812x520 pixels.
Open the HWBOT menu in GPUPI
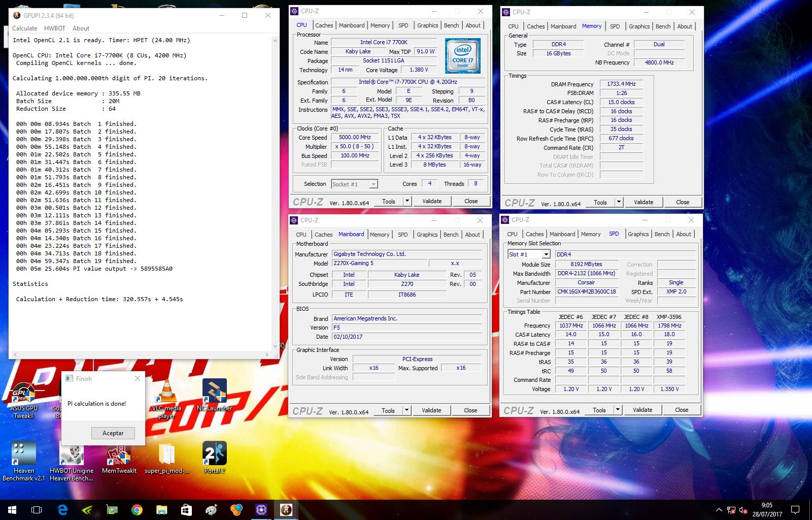coord(55,28)
